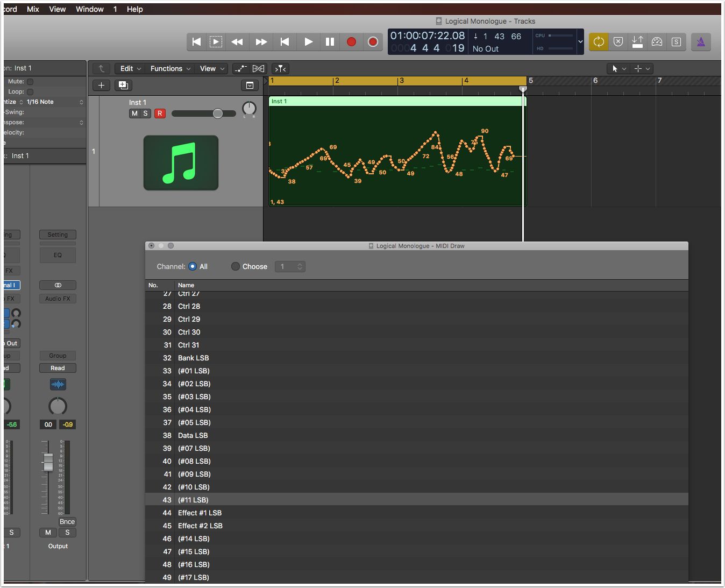This screenshot has width=725, height=588.
Task: Mute the Inst 1 track
Action: pyautogui.click(x=134, y=114)
